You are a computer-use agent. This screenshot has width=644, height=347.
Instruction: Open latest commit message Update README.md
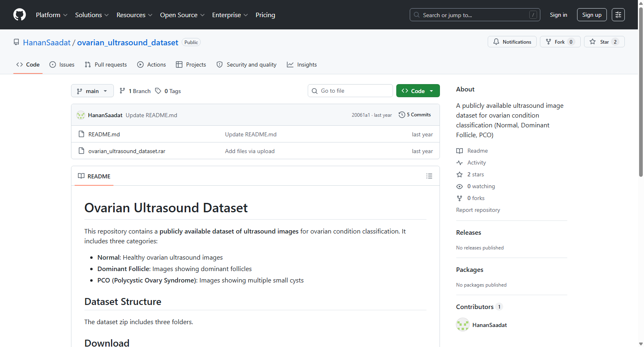[x=151, y=115]
